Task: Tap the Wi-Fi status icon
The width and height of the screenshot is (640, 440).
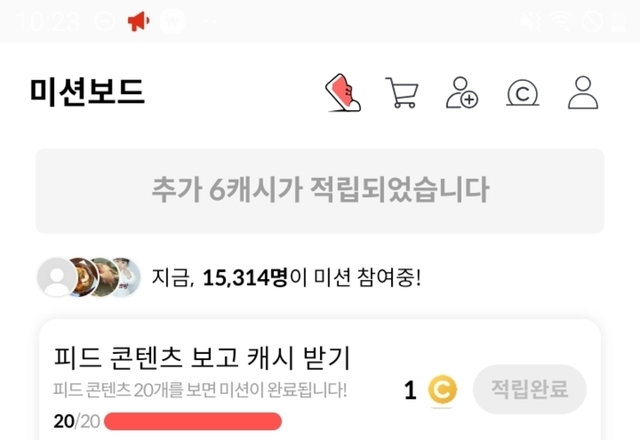Action: coord(562,21)
